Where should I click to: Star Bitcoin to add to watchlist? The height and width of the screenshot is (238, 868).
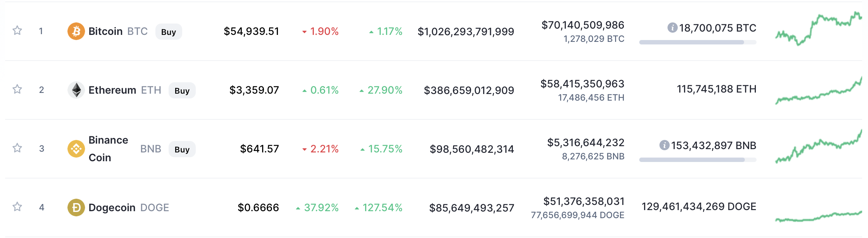click(17, 30)
